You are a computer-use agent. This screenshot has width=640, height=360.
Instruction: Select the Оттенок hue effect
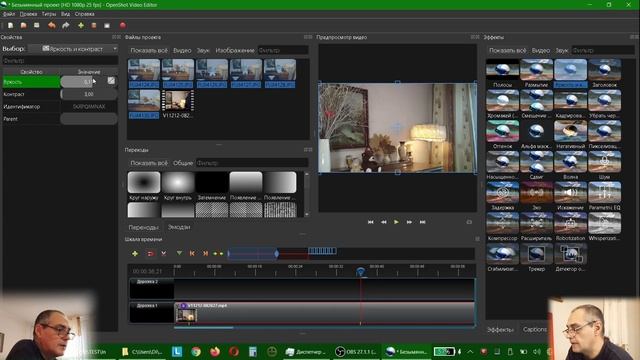pyautogui.click(x=502, y=134)
